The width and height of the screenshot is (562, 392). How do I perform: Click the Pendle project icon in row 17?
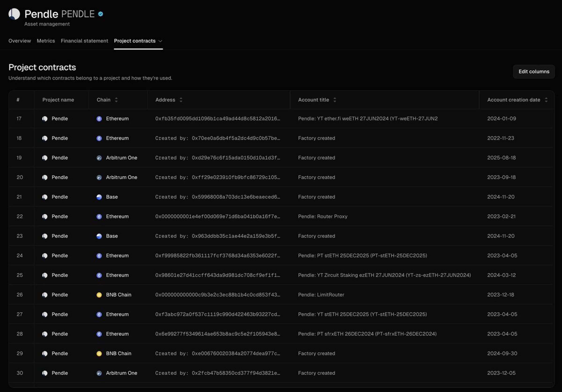point(45,119)
